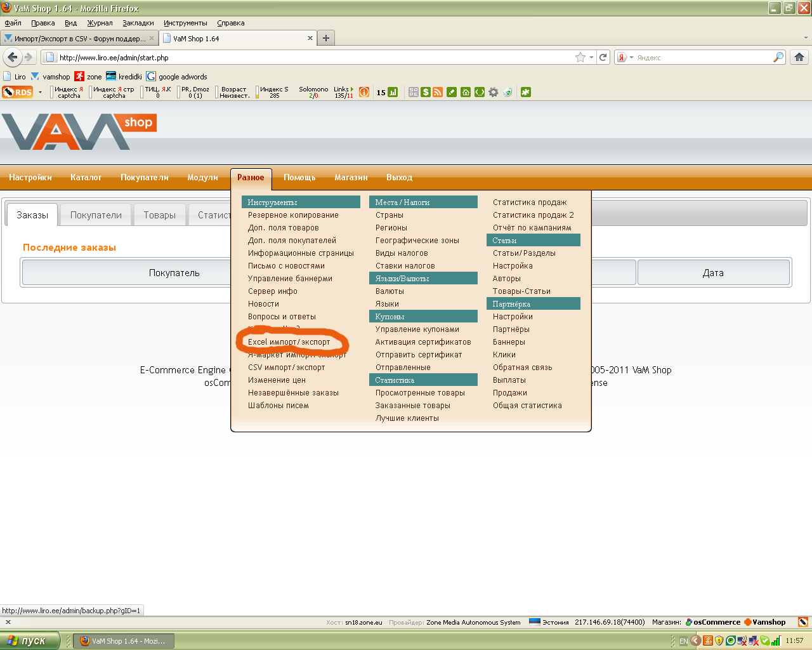Expand the bookmark star dropdown arrow
Viewport: 812px width, 650px height.
(x=591, y=57)
